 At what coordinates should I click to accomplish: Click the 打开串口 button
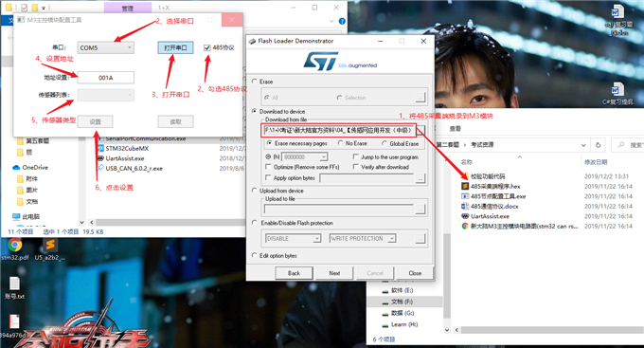click(x=175, y=47)
